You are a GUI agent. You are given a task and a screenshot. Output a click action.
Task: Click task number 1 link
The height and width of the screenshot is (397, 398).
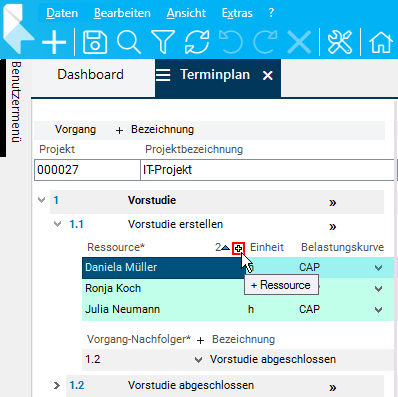pyautogui.click(x=56, y=200)
